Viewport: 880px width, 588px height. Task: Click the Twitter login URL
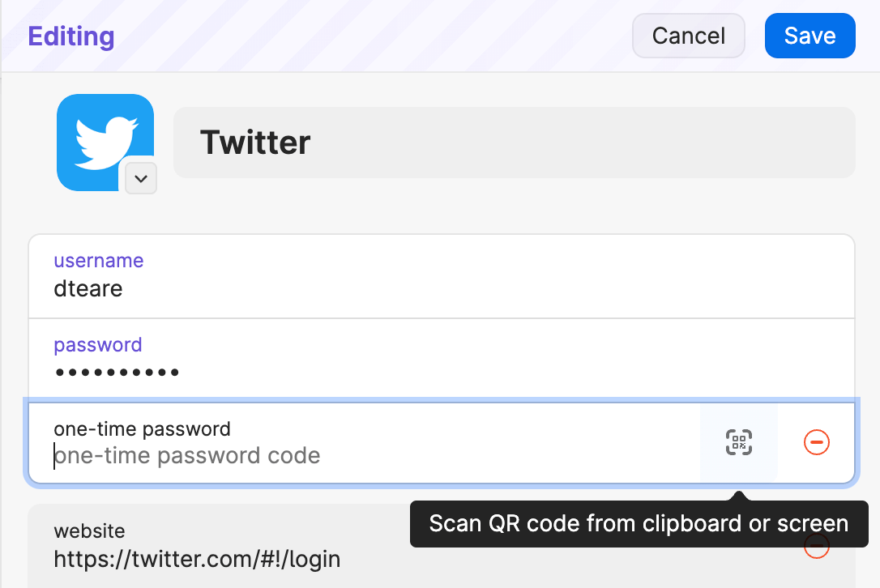pyautogui.click(x=197, y=559)
